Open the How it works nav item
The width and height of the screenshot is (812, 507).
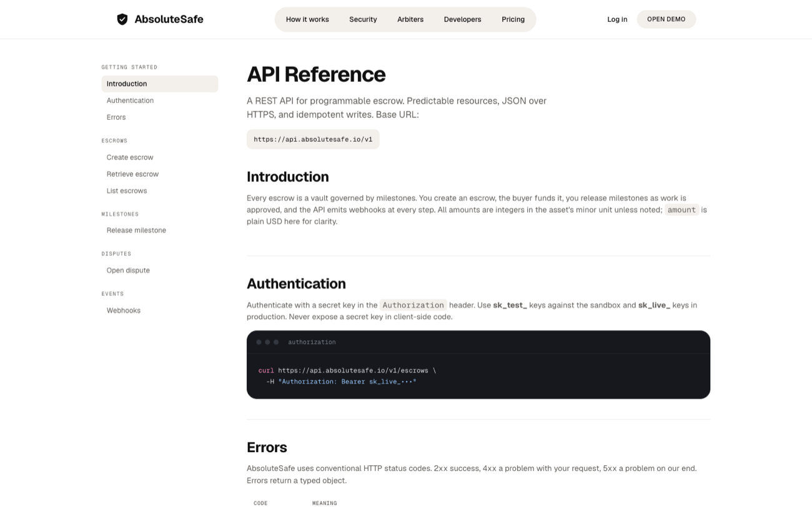307,19
